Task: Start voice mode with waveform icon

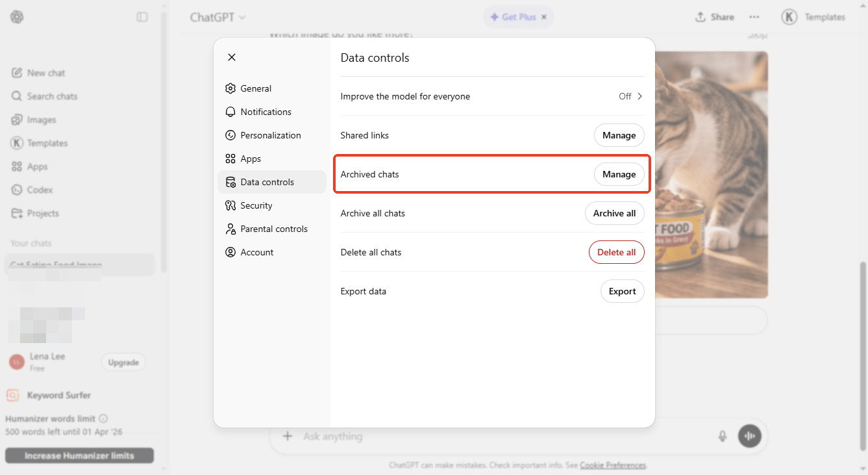Action: [749, 436]
